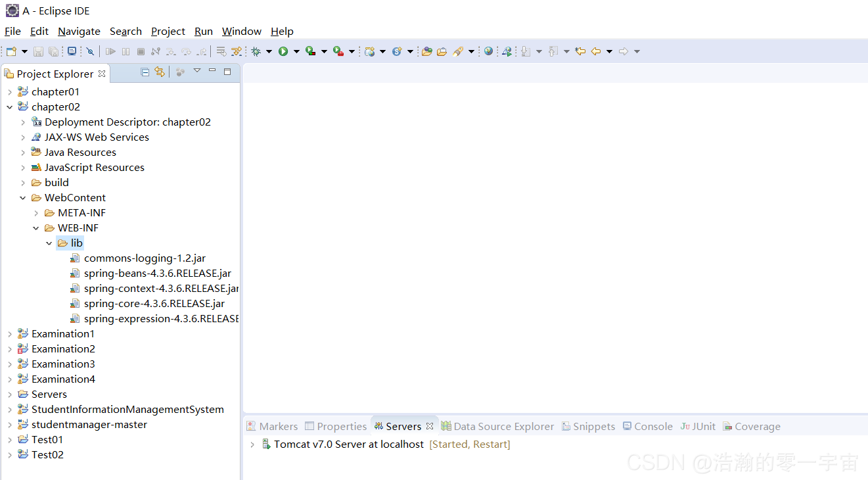Toggle Skip All Breakpoints icon

pos(90,51)
